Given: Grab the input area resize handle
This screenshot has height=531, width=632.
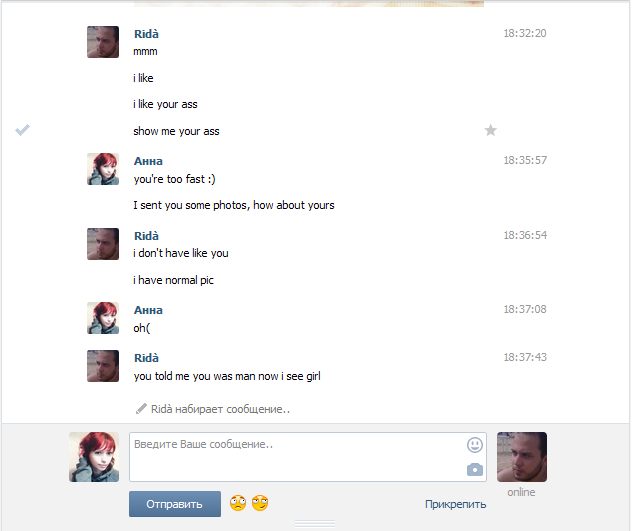Looking at the screenshot, I should pyautogui.click(x=315, y=524).
